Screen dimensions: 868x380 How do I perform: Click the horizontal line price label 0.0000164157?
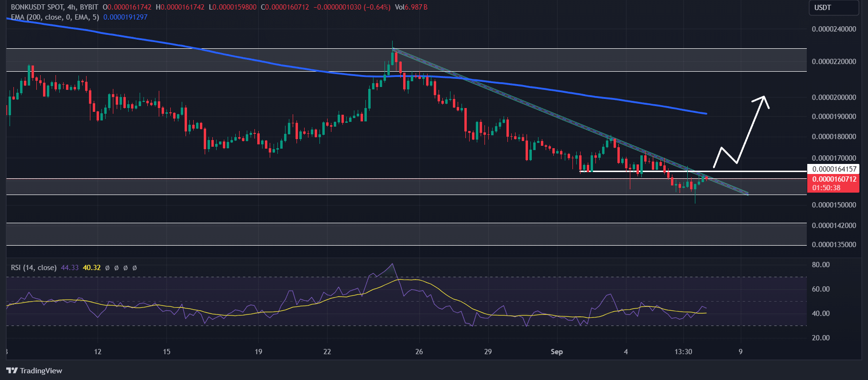coord(834,169)
